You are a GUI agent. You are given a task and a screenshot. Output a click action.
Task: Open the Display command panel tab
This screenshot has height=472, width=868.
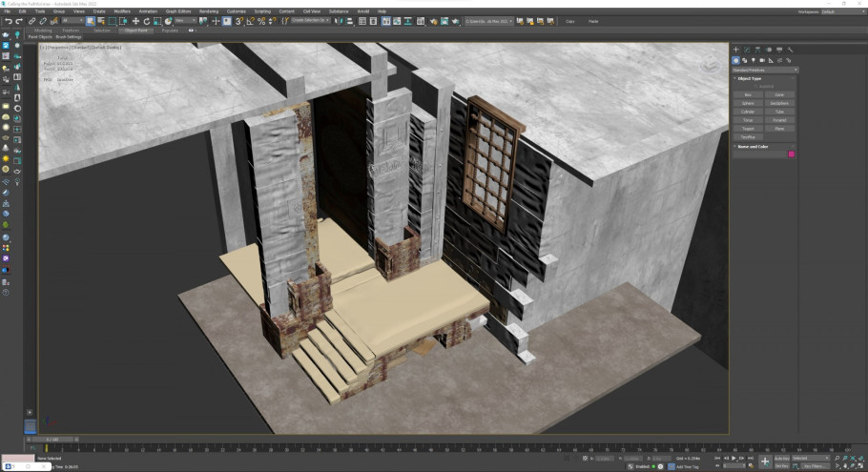pos(779,50)
